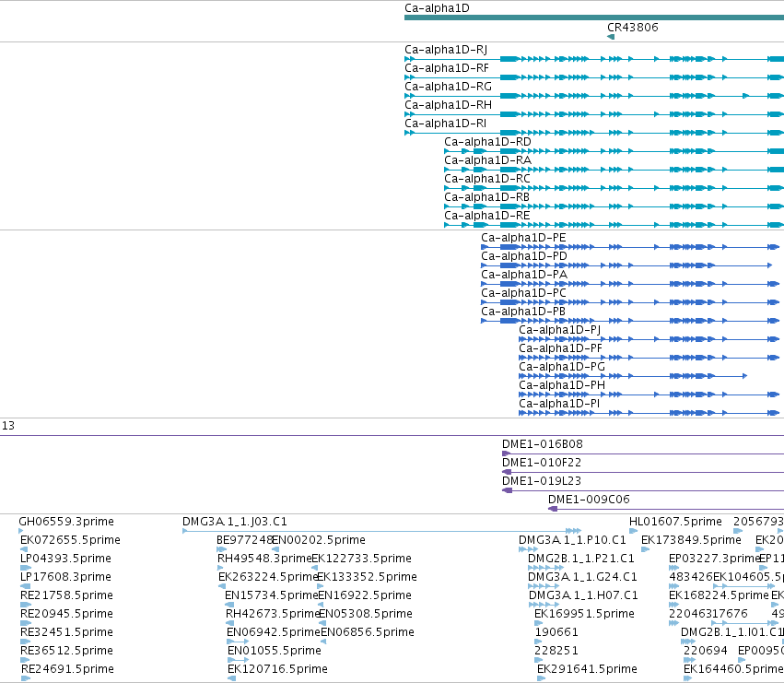This screenshot has width=784, height=683.
Task: Select EST BE977248
Action: pos(244,540)
